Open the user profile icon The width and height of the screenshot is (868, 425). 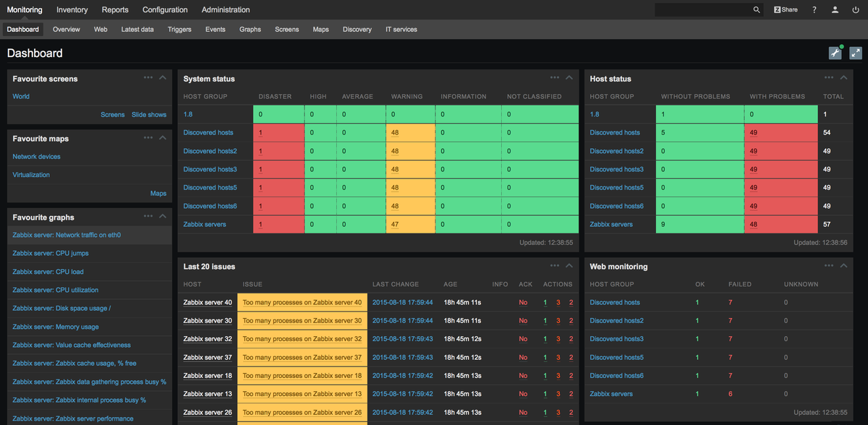[835, 10]
